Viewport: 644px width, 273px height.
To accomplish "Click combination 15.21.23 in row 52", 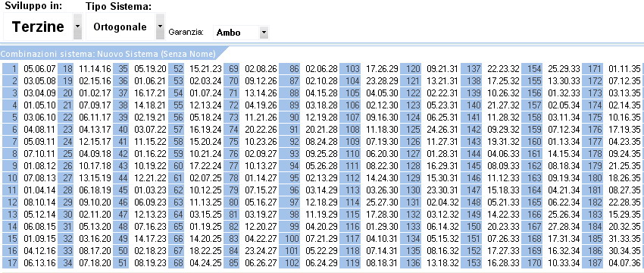I will pyautogui.click(x=206, y=69).
